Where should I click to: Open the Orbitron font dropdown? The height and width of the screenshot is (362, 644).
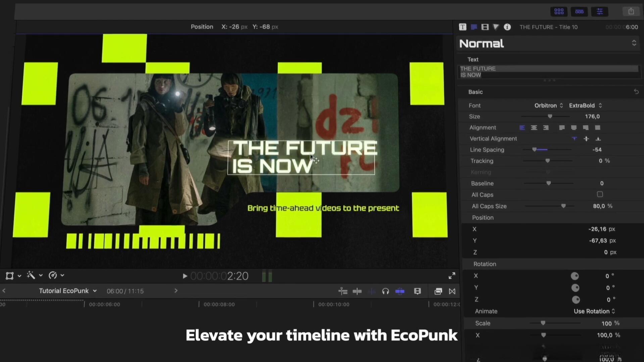[548, 106]
